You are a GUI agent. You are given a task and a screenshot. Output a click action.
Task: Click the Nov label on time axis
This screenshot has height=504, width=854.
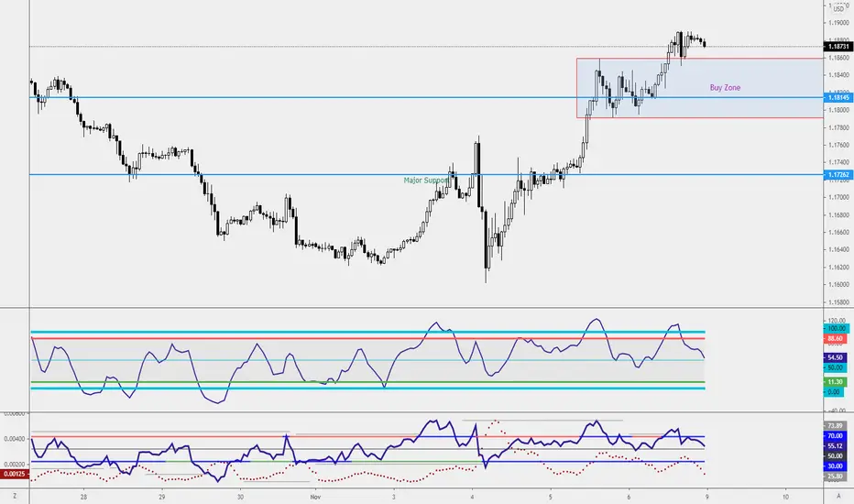[x=315, y=497]
